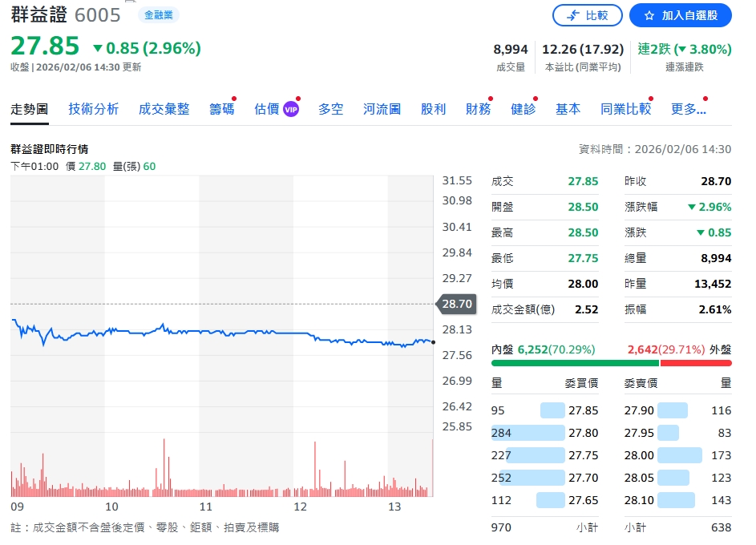Switch to the 財務 tab
Viewport: 756px width, 545px height.
[x=478, y=109]
